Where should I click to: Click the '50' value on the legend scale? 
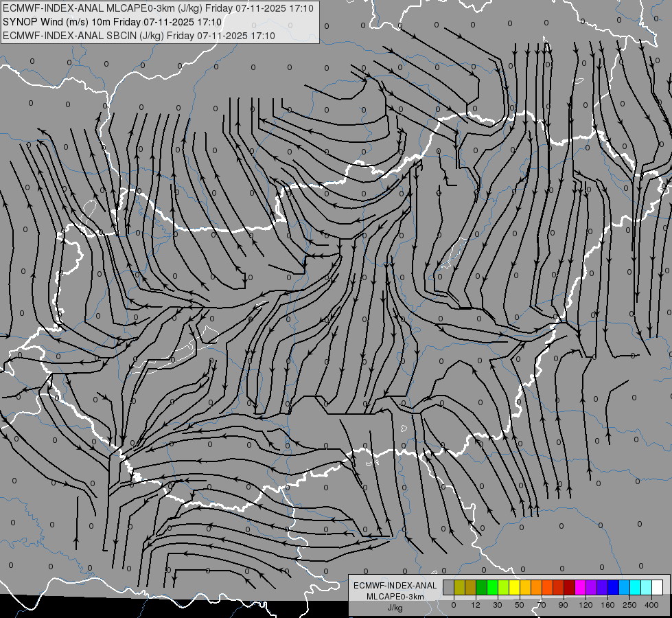520,605
